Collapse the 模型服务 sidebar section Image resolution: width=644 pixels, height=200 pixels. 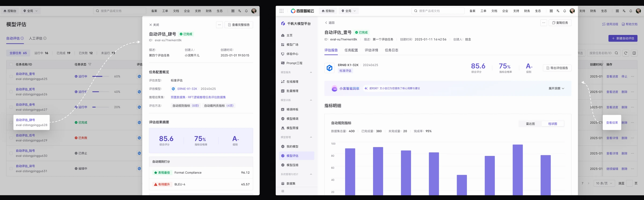pos(311,72)
